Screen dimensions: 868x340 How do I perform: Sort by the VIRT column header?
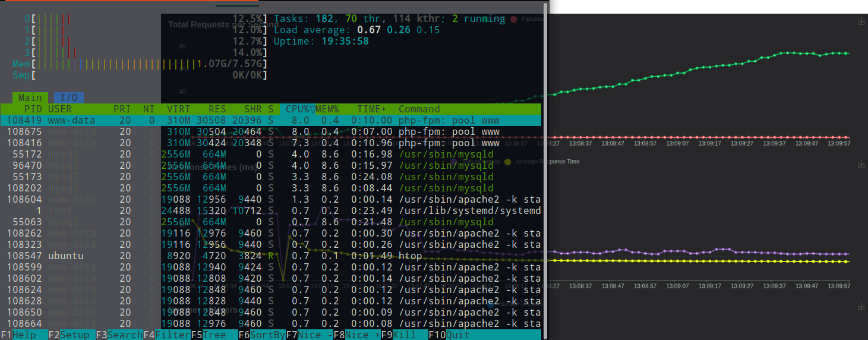(x=179, y=109)
